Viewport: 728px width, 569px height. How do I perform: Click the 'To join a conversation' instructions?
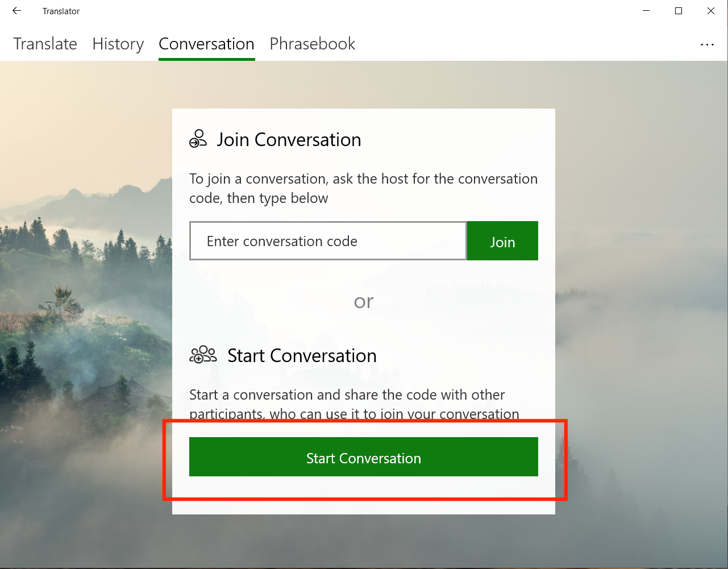tap(363, 188)
